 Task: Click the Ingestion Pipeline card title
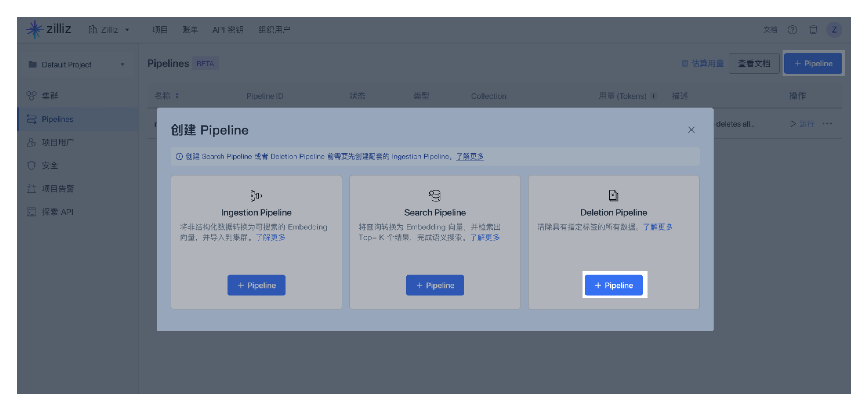pyautogui.click(x=256, y=212)
